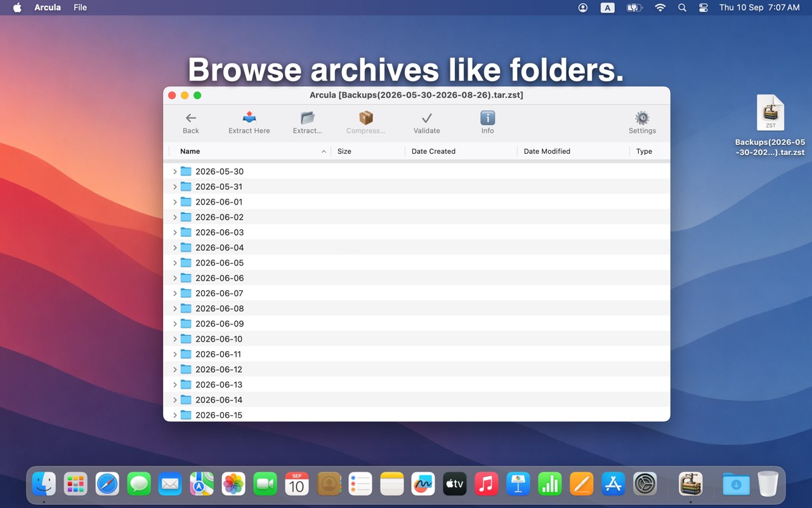Open Apple TV from the Dock
812x508 pixels.
coord(455,485)
